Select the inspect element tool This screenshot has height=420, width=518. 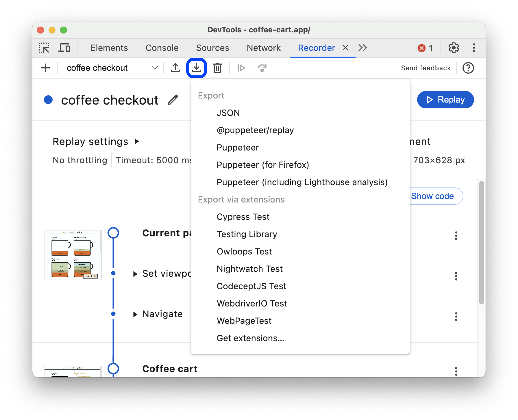coord(44,48)
